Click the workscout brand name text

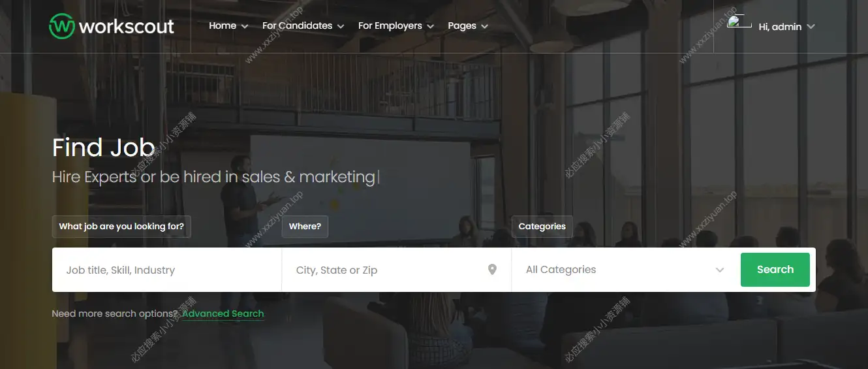click(x=127, y=26)
